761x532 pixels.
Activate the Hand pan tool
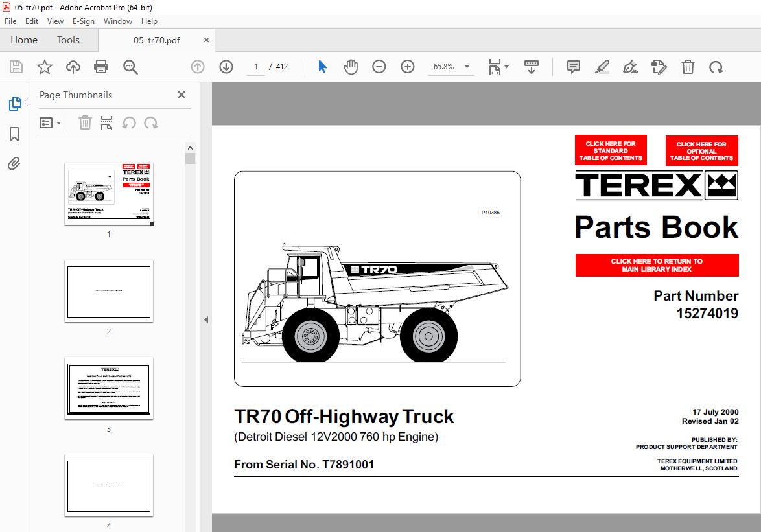pyautogui.click(x=351, y=67)
